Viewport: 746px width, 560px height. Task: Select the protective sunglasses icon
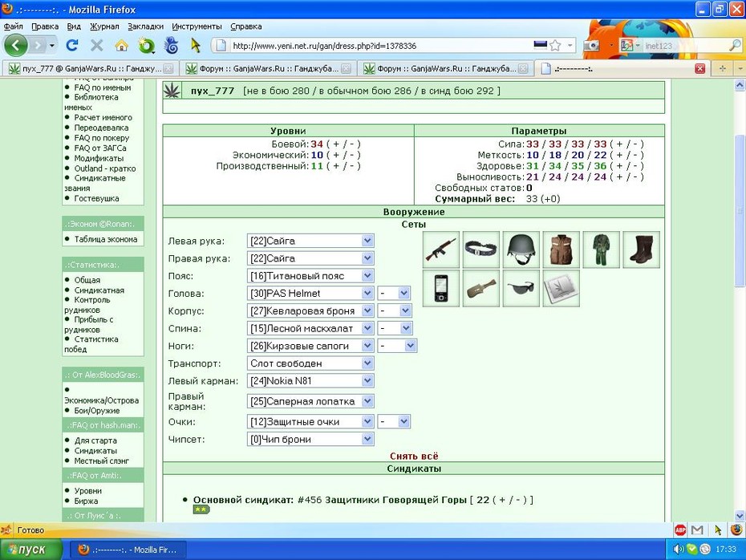point(521,288)
